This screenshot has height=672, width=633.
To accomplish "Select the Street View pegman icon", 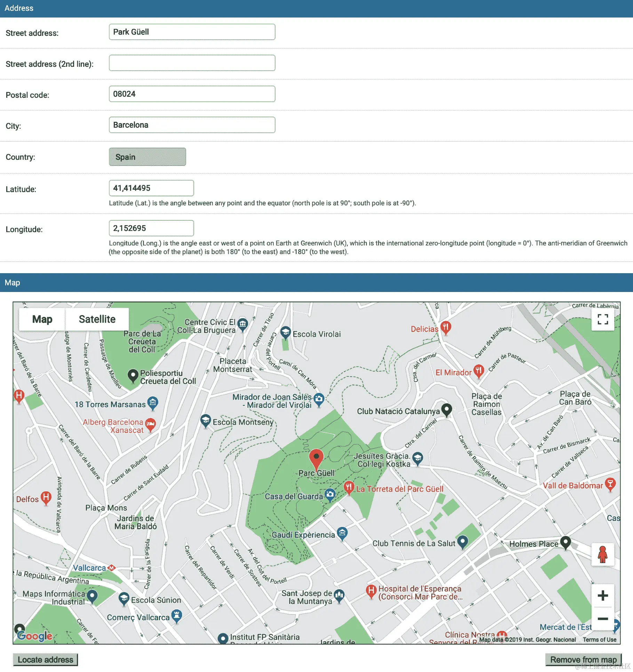I will [602, 554].
